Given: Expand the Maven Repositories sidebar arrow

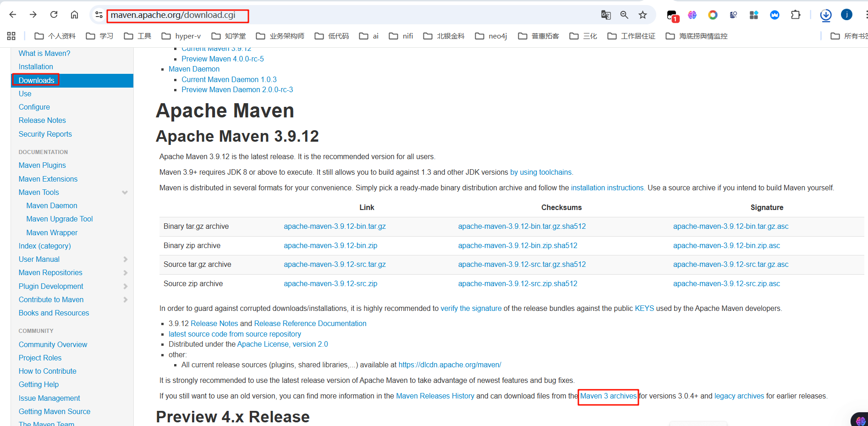Looking at the screenshot, I should (x=125, y=273).
